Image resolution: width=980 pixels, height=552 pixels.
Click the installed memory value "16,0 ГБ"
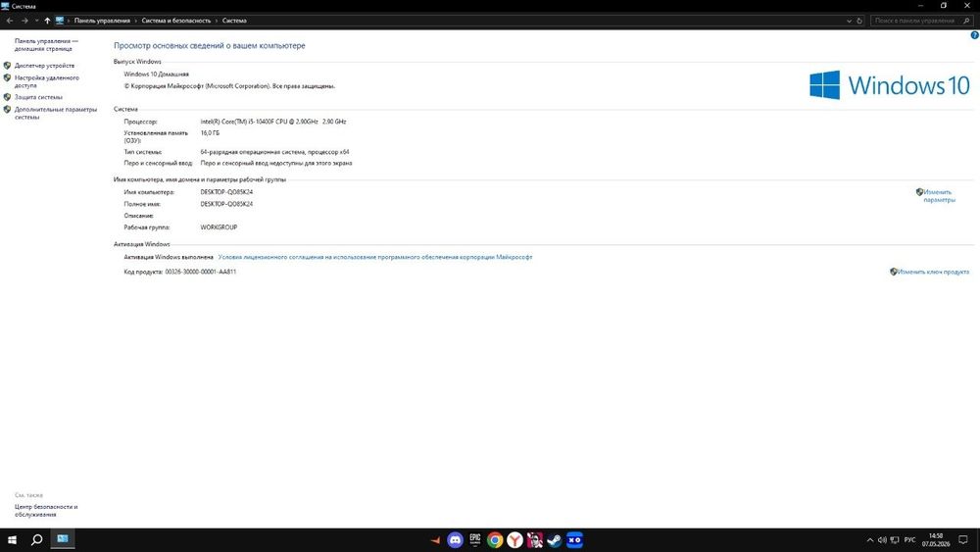[x=210, y=133]
